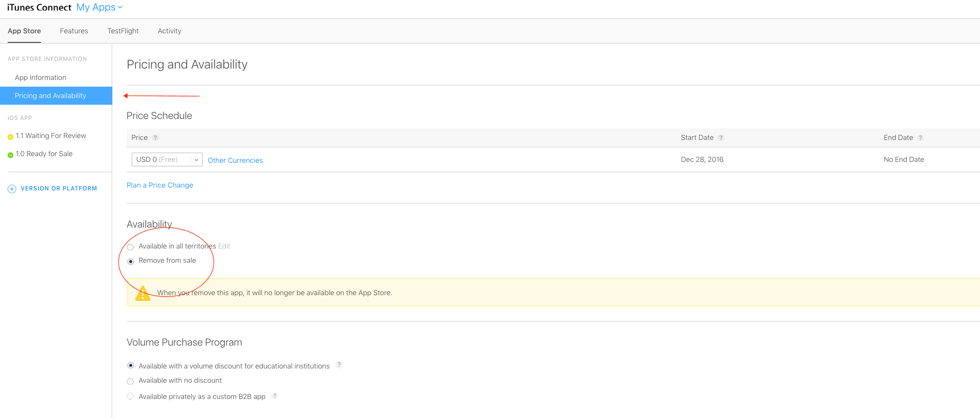The image size is (980, 418).
Task: Click the End Date help icon
Action: [x=920, y=138]
